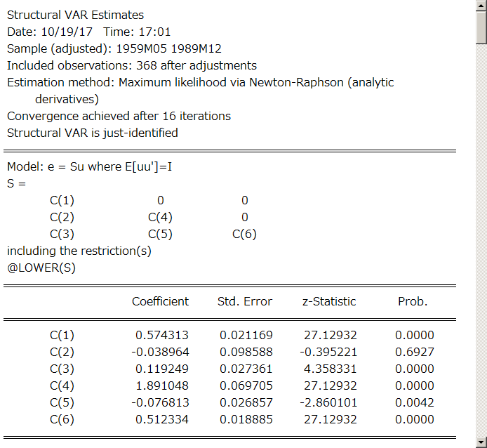This screenshot has height=448, width=487.
Task: Click the vertical scrollbar track below thumb
Action: click(481, 239)
